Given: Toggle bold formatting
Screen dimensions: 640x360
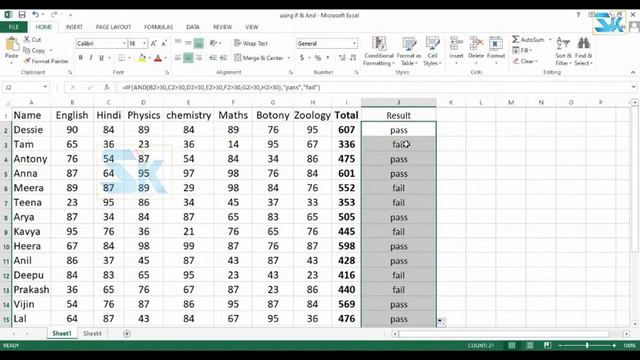Looking at the screenshot, I should tap(81, 58).
